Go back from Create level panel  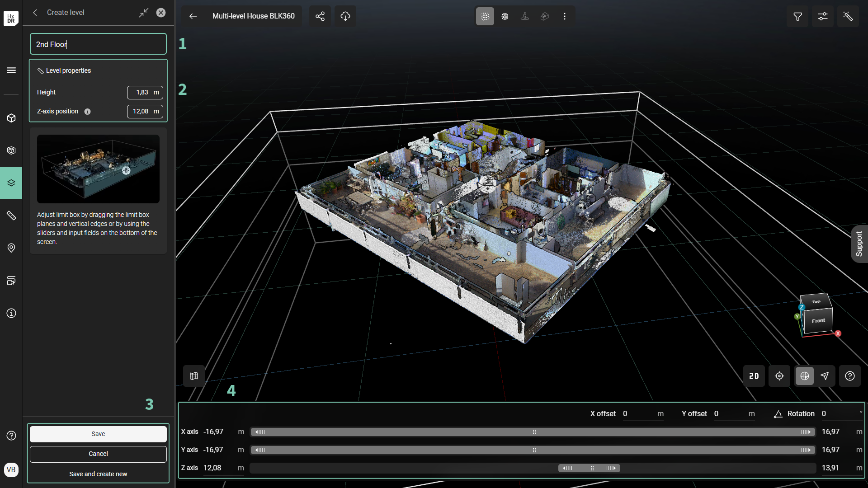click(x=35, y=13)
